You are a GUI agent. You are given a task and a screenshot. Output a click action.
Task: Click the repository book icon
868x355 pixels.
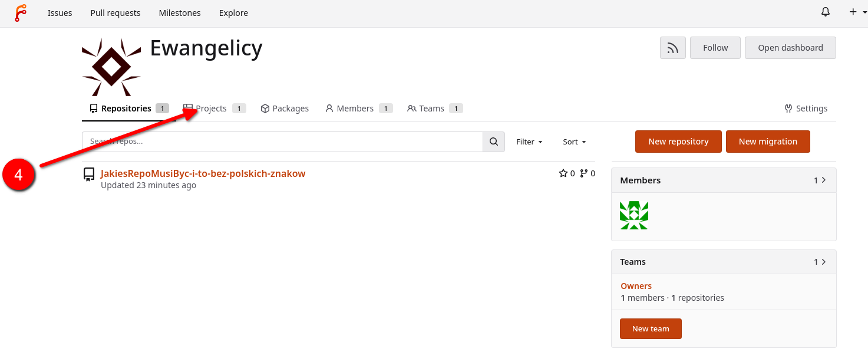(89, 174)
